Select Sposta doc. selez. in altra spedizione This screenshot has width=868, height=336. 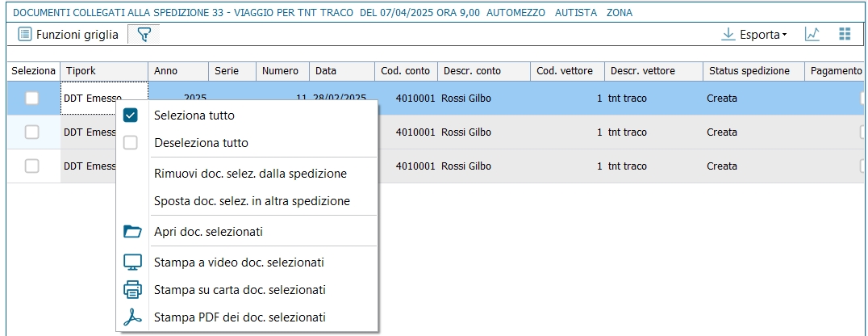point(252,201)
